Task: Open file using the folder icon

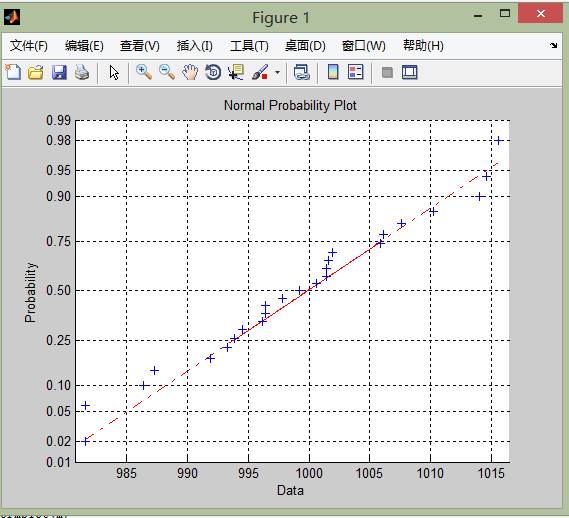Action: click(x=36, y=72)
